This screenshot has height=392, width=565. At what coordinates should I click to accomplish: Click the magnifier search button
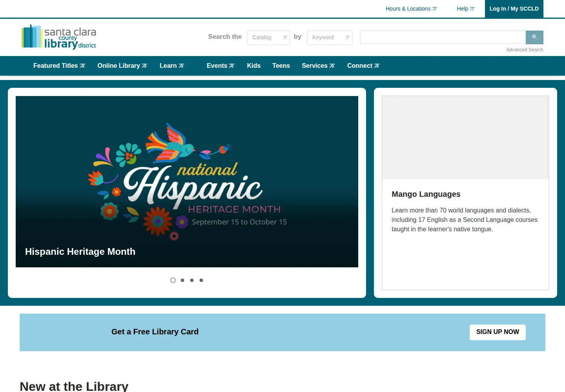pyautogui.click(x=534, y=37)
